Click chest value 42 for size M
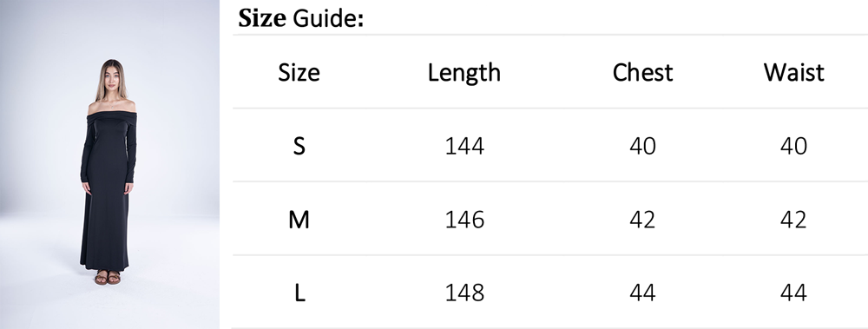 (642, 220)
